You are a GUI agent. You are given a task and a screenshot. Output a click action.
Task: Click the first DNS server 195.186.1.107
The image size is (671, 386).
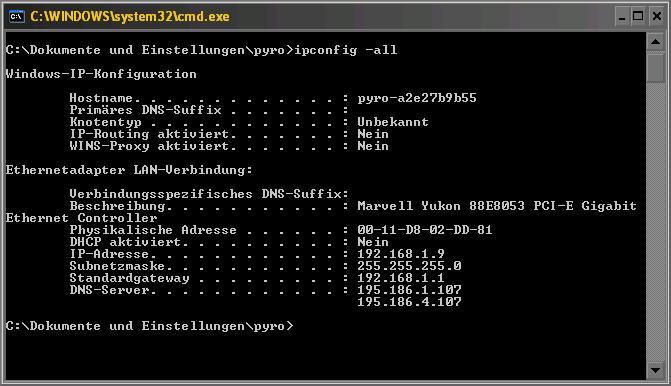coord(409,290)
